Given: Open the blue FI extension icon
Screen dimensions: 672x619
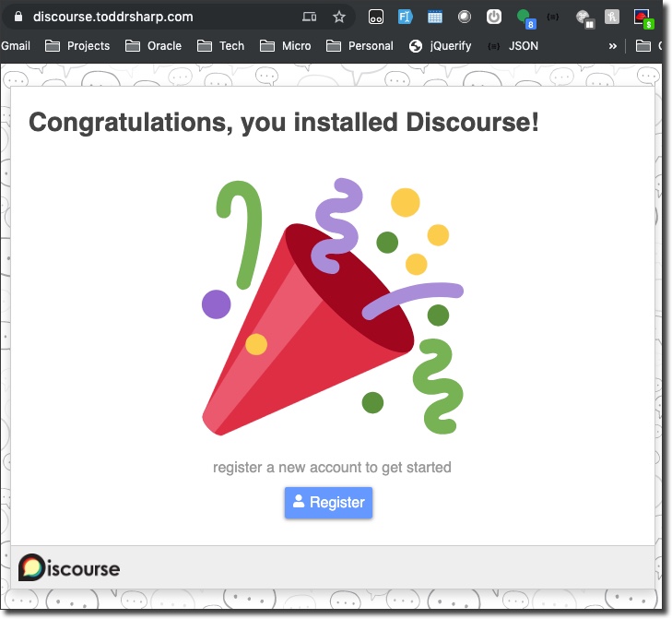Looking at the screenshot, I should click(405, 17).
